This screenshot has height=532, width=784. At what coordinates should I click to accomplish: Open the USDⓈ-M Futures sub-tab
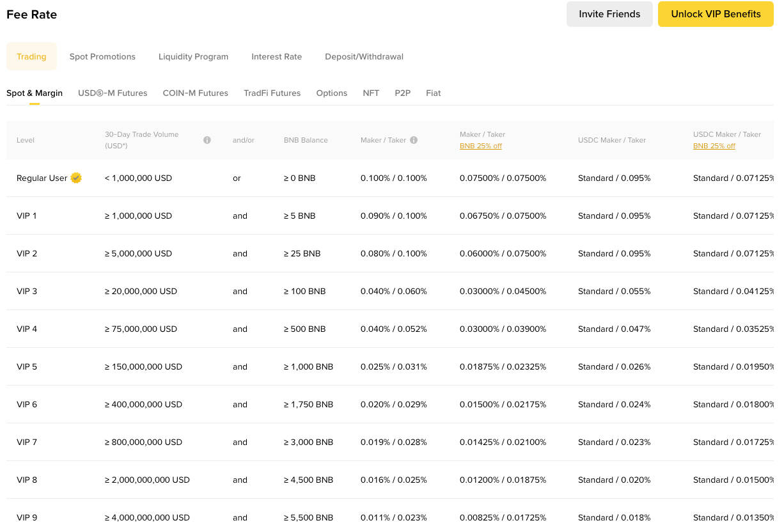pos(113,93)
